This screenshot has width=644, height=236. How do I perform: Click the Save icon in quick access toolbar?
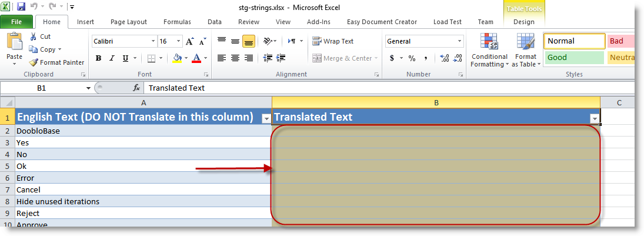tap(21, 6)
